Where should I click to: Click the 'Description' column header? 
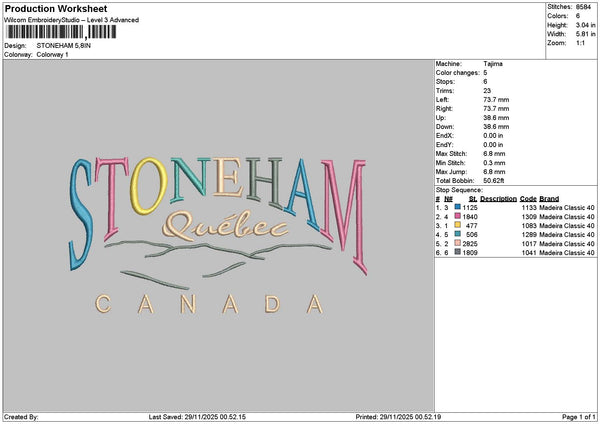coord(498,199)
